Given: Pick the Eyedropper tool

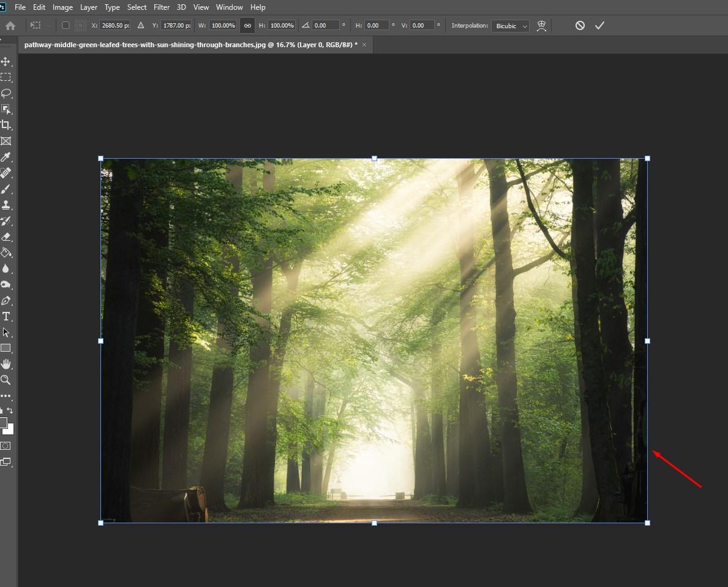Looking at the screenshot, I should pos(6,157).
